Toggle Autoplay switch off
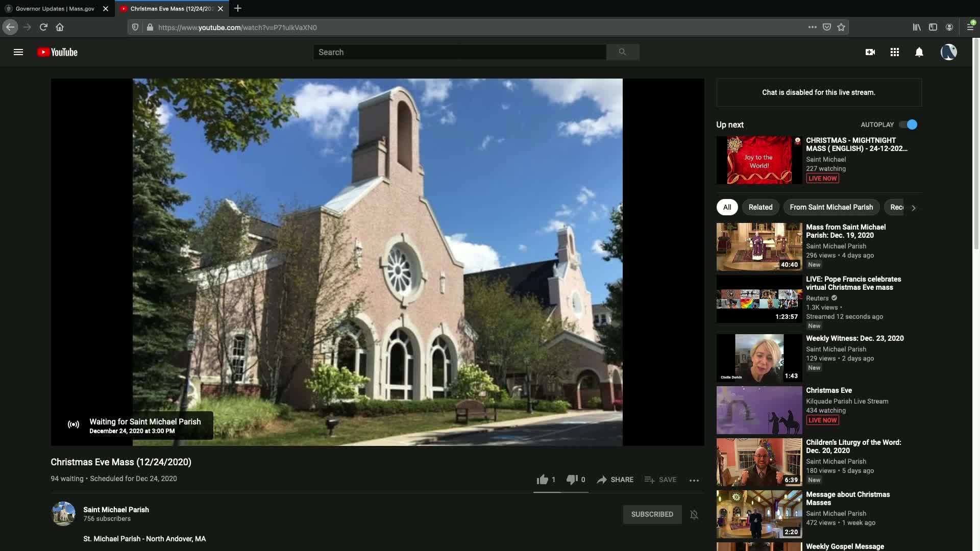This screenshot has height=551, width=980. [908, 124]
